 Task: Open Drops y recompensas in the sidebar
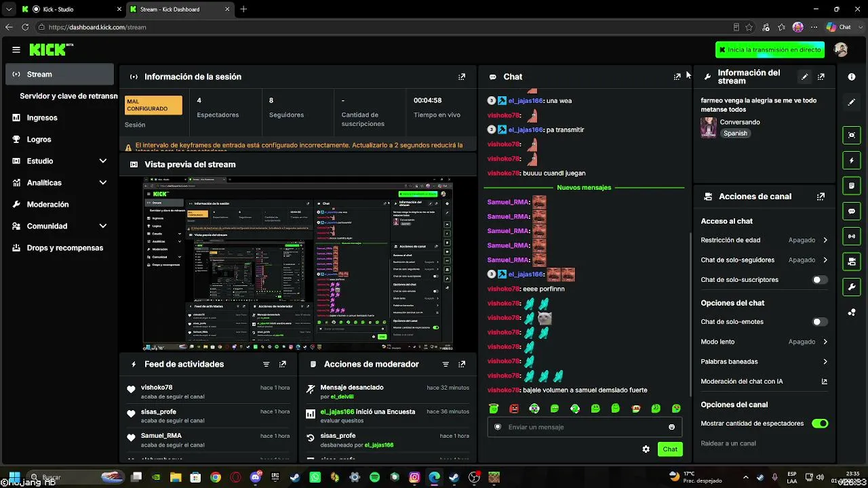[x=60, y=248]
